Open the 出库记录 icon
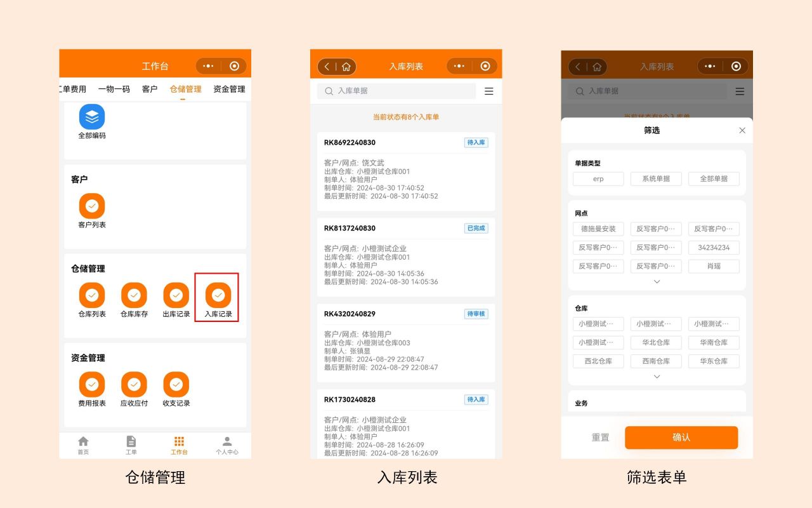Viewport: 812px width, 508px height. [x=176, y=295]
